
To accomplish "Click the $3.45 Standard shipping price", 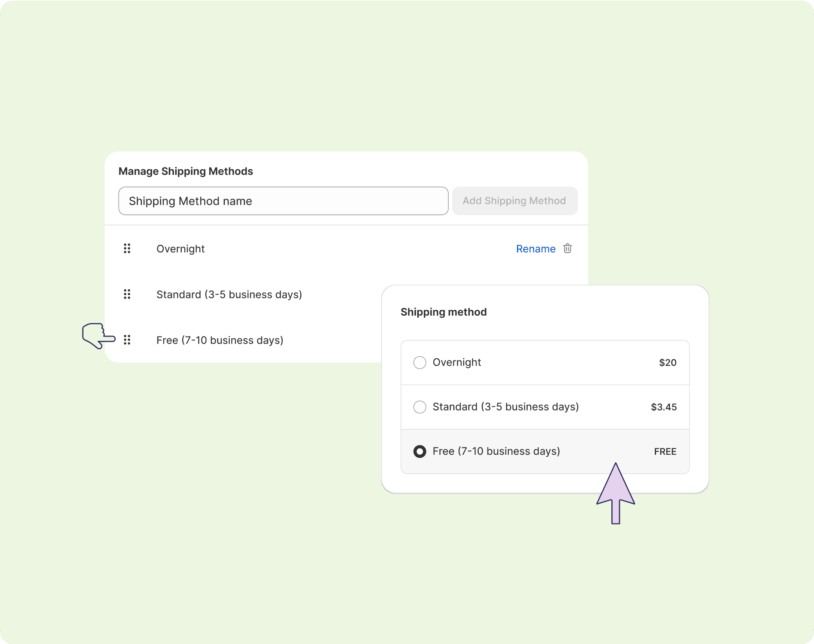I will point(663,407).
